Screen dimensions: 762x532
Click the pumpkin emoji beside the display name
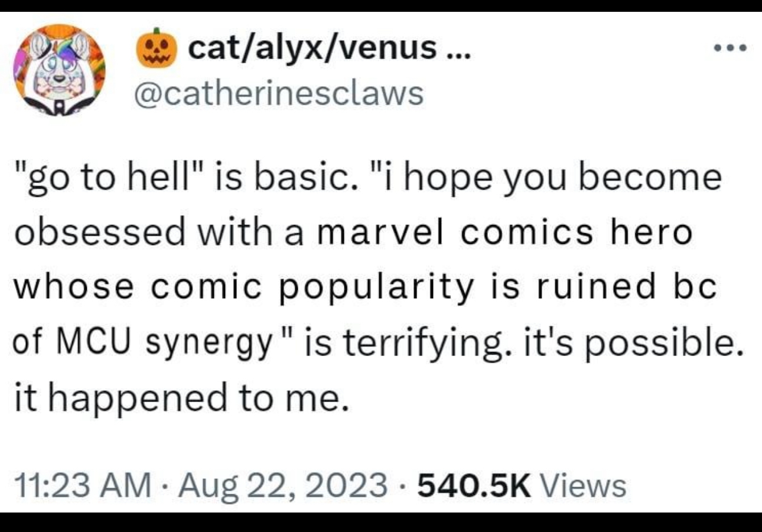(x=157, y=46)
